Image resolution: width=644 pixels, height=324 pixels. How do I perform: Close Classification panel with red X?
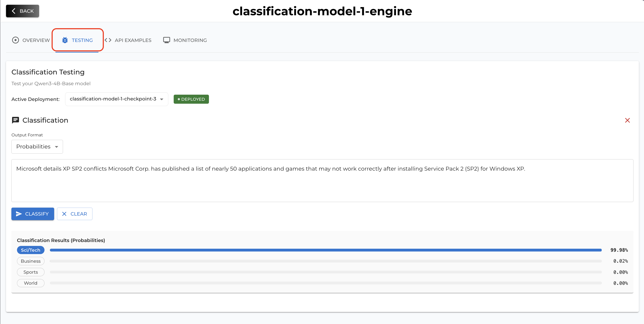click(627, 120)
